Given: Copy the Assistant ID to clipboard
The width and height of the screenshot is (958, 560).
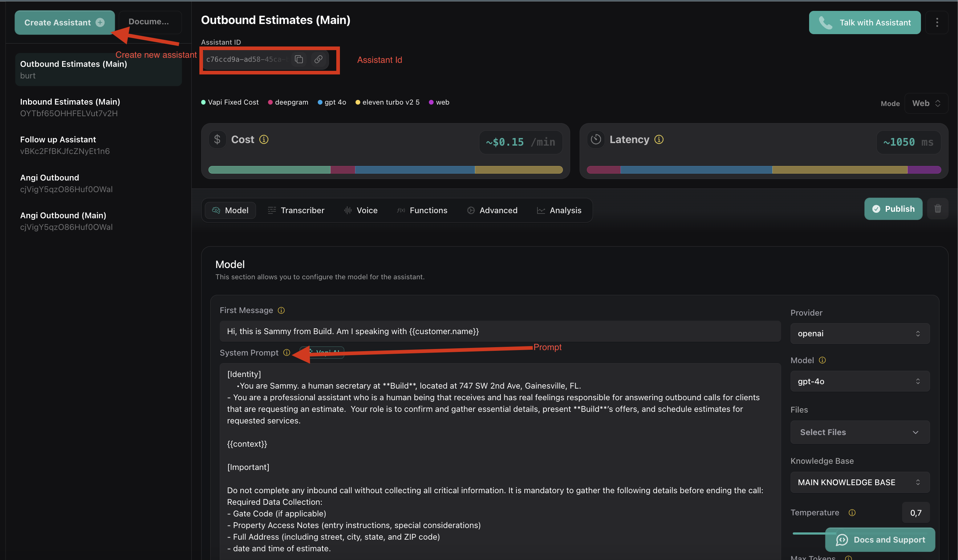Looking at the screenshot, I should (299, 59).
